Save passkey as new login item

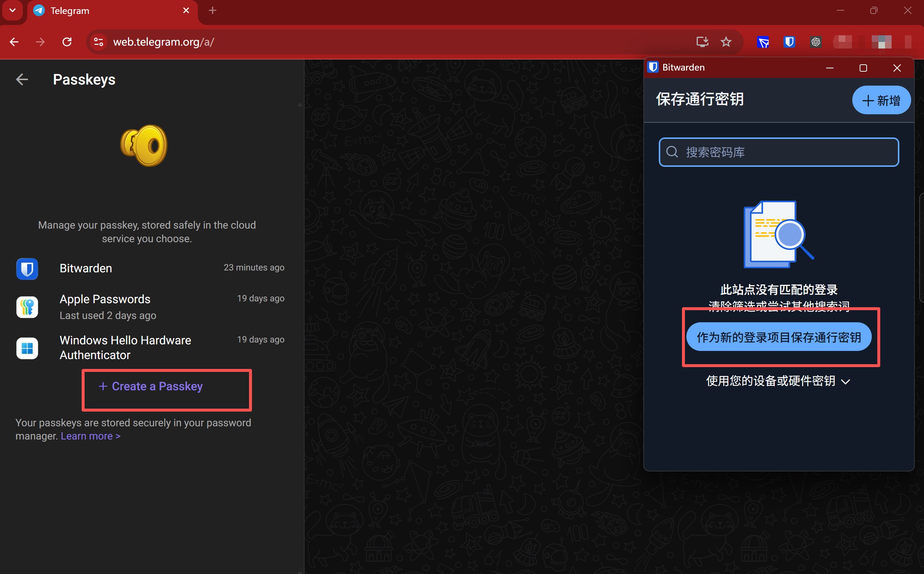[x=778, y=337]
